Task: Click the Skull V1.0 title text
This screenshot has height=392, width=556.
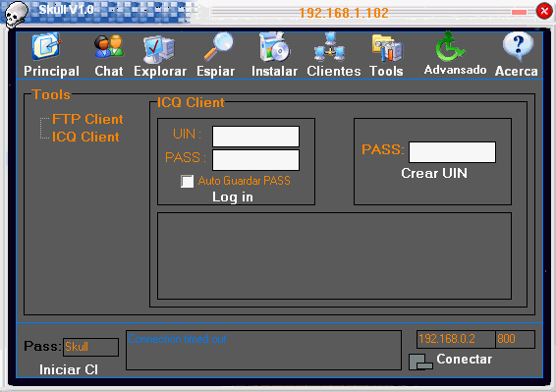Action: (x=67, y=10)
